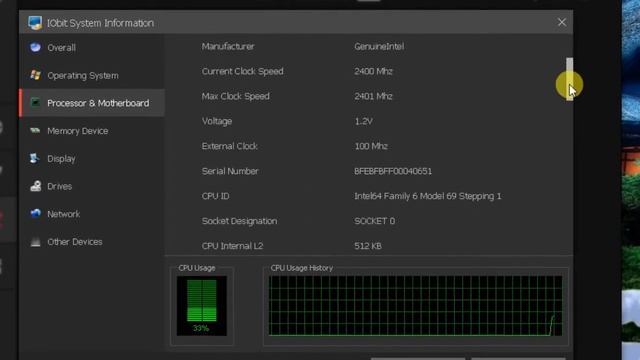The width and height of the screenshot is (640, 360).
Task: Click the Network globe icon
Action: (36, 213)
